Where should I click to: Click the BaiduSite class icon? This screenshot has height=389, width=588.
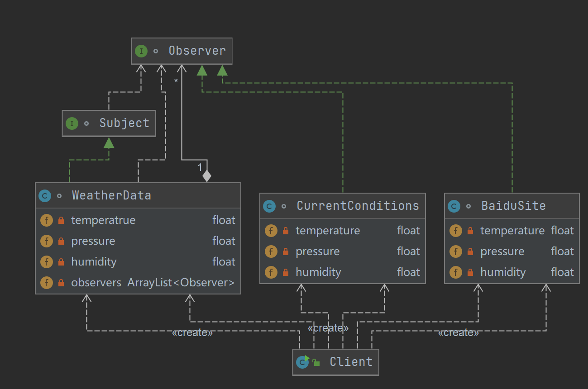pos(454,206)
